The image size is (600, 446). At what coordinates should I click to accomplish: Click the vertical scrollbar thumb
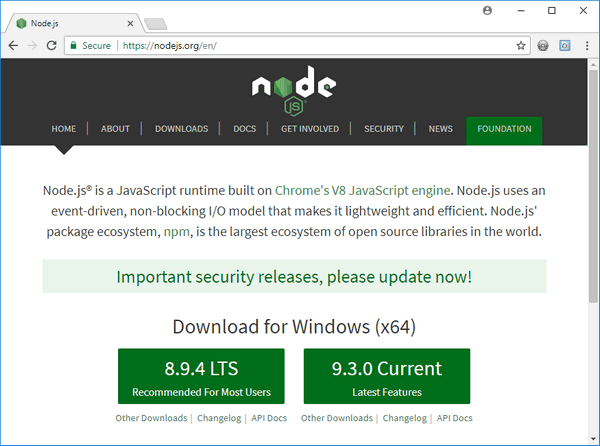pyautogui.click(x=593, y=186)
